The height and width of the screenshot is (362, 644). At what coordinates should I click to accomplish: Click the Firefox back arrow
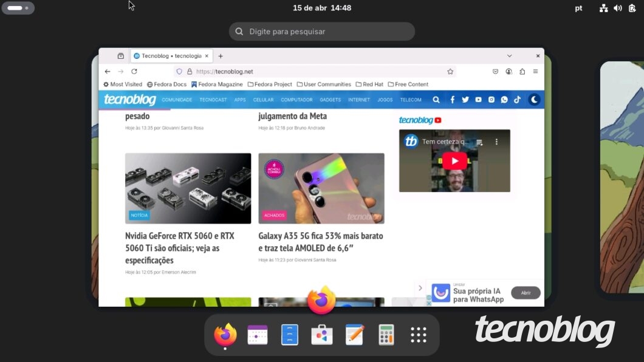click(x=108, y=72)
